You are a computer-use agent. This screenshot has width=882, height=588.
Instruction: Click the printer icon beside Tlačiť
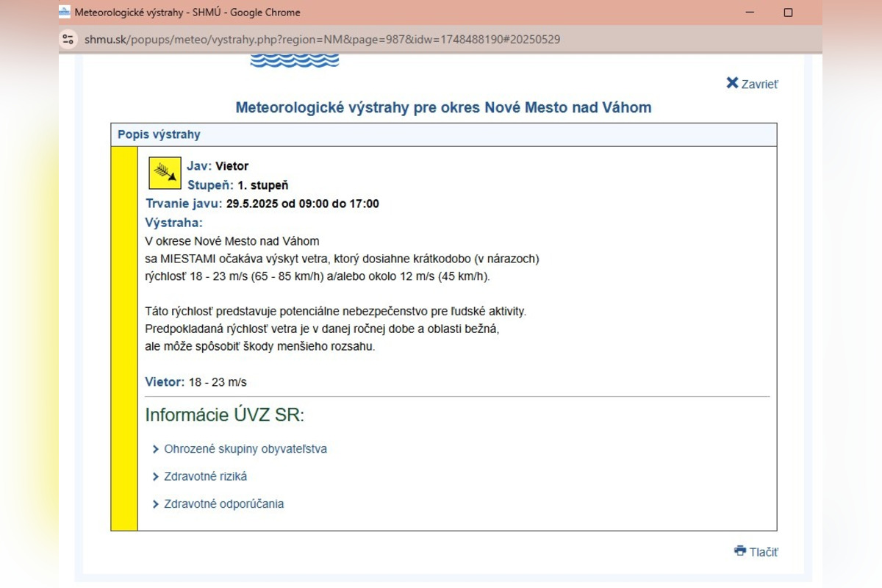click(x=740, y=551)
